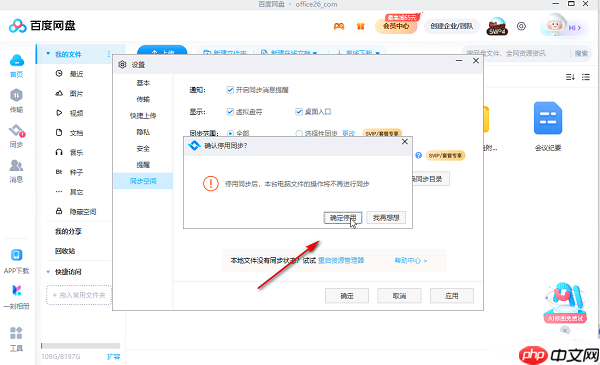Switch to 基本 settings tab
600x365 pixels.
point(143,83)
